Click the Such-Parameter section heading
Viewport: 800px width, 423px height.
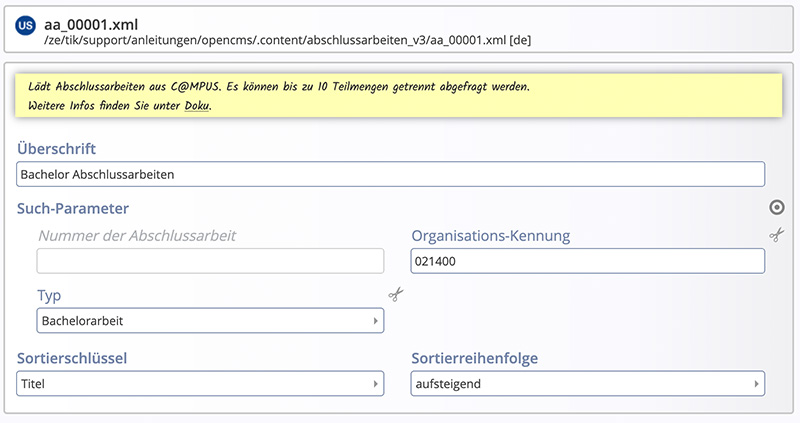[73, 208]
